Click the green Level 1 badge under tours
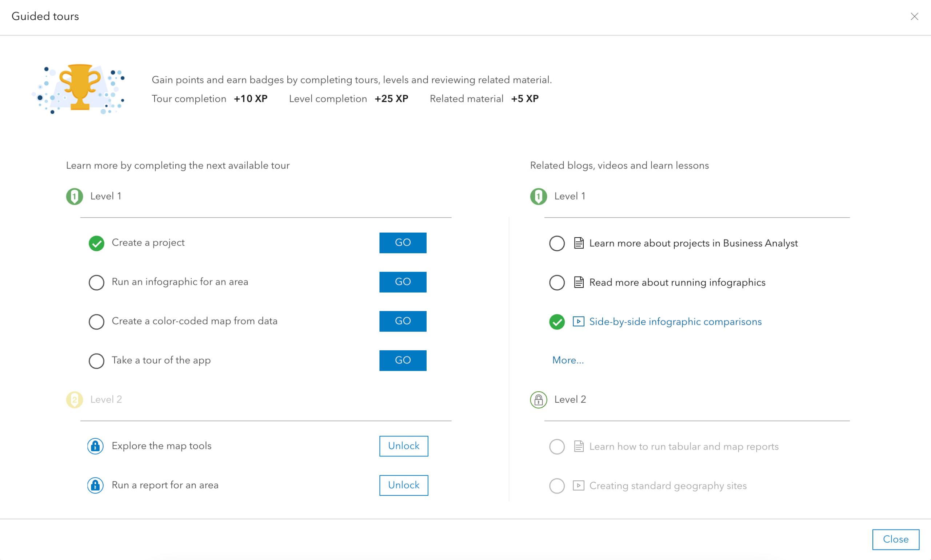The image size is (931, 560). tap(75, 196)
